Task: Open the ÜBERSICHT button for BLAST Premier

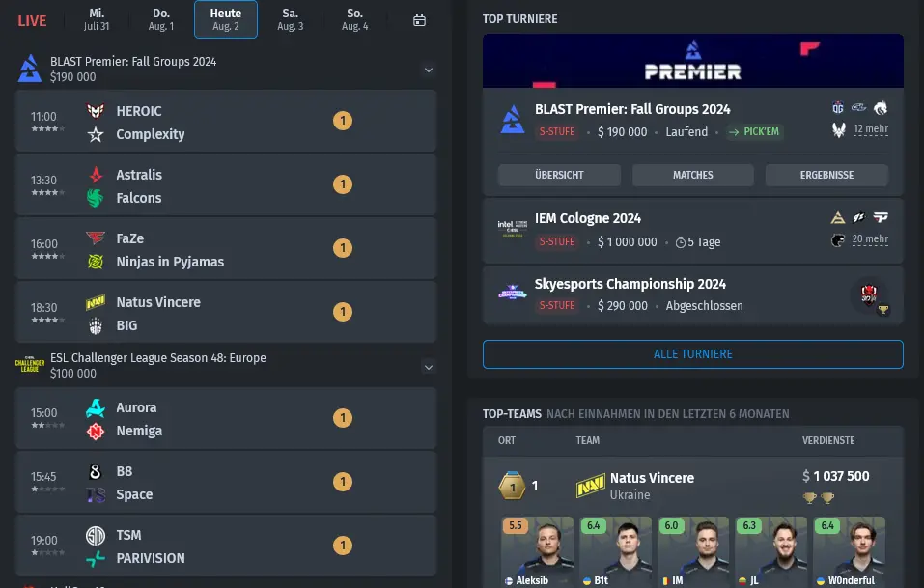Action: click(559, 175)
